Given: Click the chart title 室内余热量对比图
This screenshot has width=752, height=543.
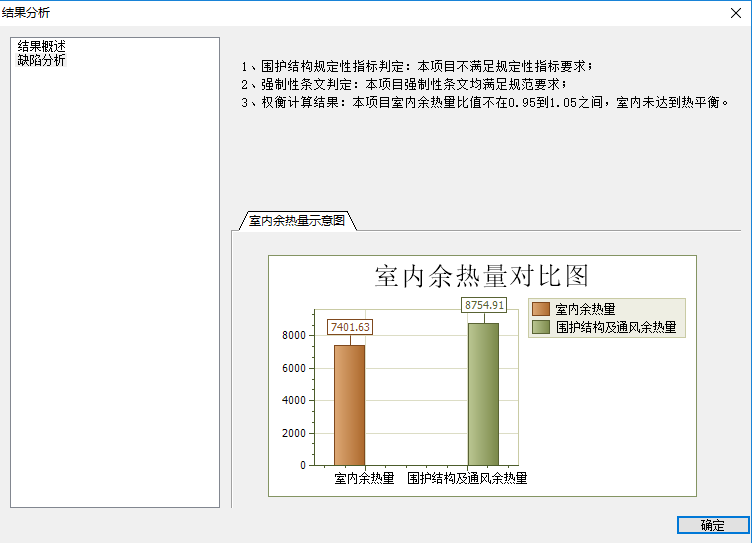Looking at the screenshot, I should (481, 276).
